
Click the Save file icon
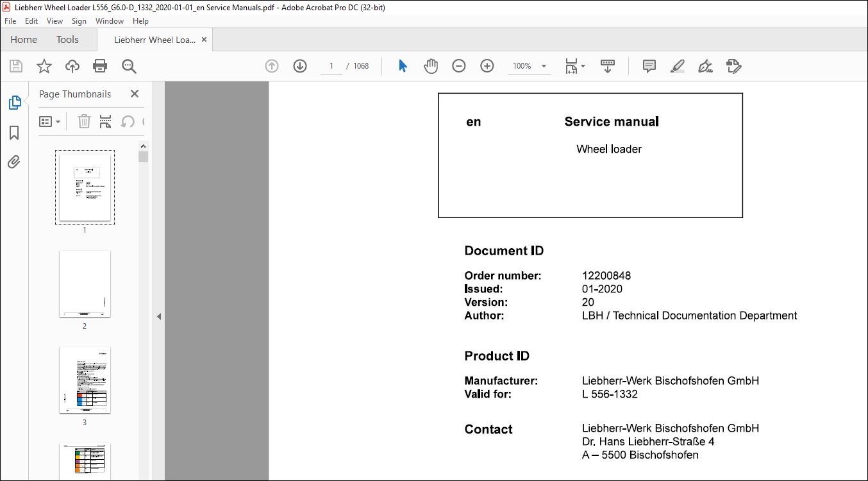(16, 66)
